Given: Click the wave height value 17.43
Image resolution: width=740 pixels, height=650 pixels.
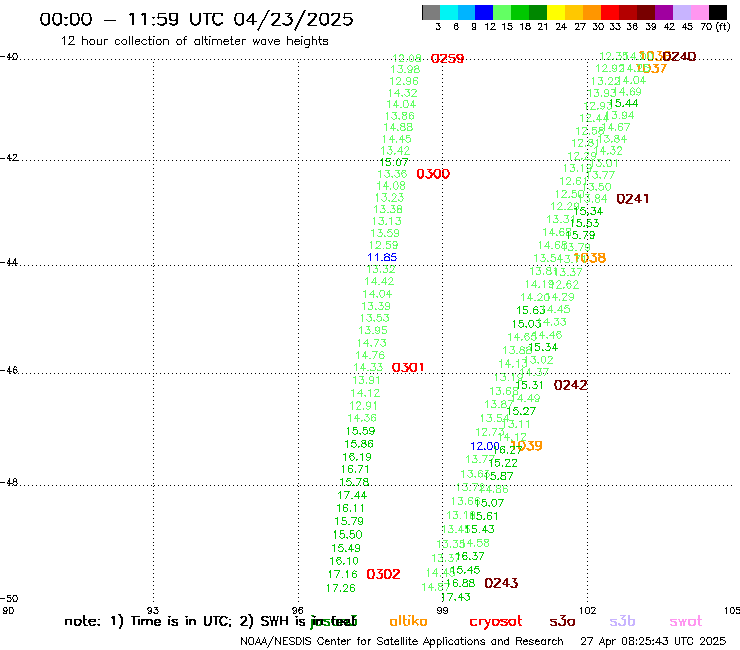Looking at the screenshot, I should 456,597.
